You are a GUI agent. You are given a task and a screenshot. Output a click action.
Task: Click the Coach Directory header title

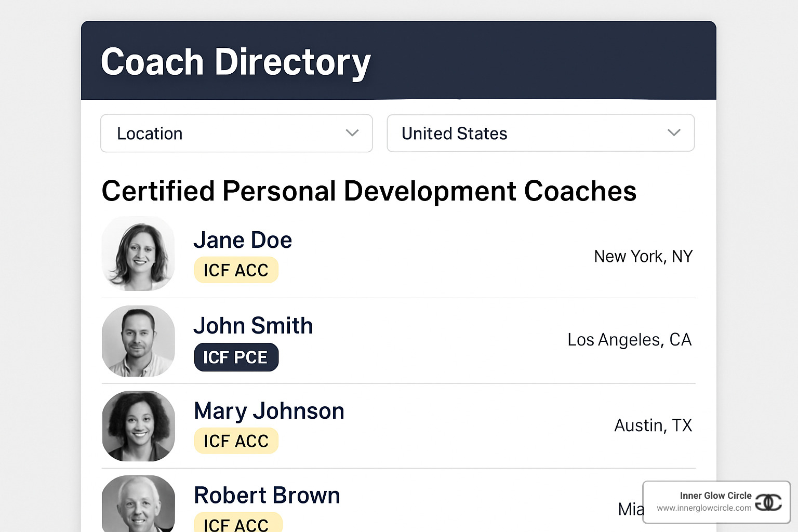236,62
